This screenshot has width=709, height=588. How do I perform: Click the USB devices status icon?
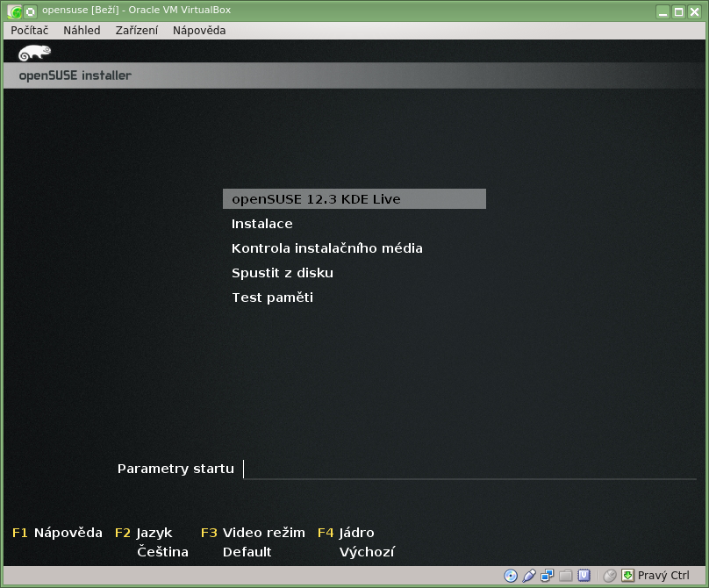529,576
